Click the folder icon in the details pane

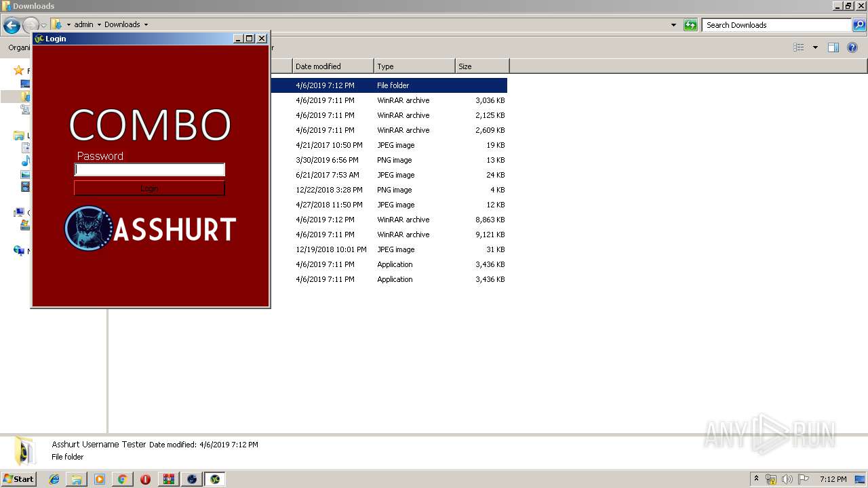pos(25,451)
